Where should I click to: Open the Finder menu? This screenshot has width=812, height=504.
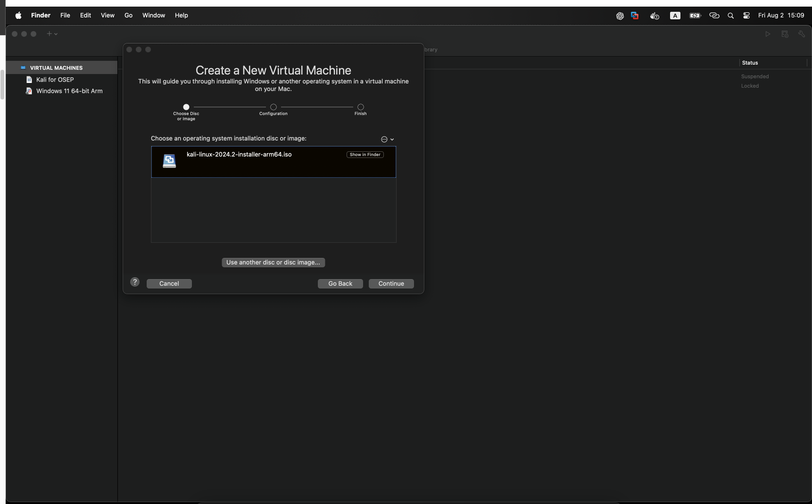click(41, 16)
